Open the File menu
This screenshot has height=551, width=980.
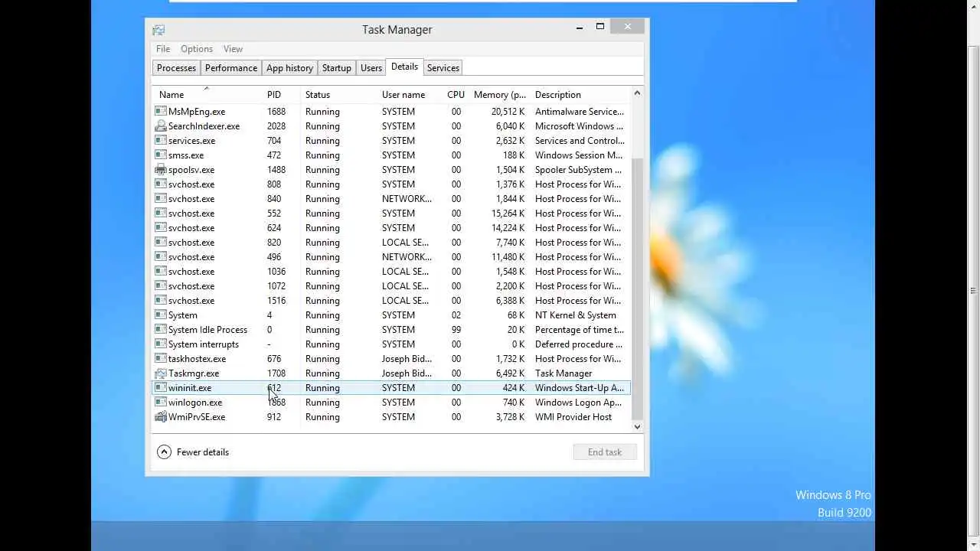tap(163, 49)
